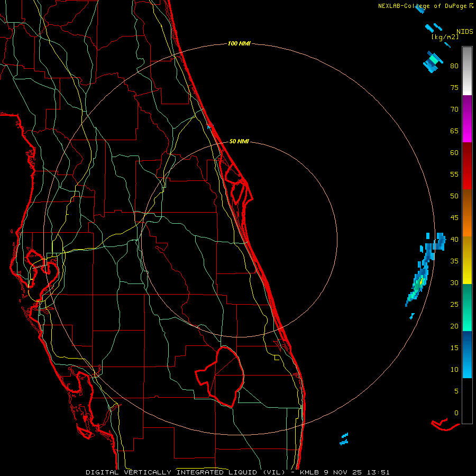Pick the yellow segment of the VIL scale

point(467,260)
